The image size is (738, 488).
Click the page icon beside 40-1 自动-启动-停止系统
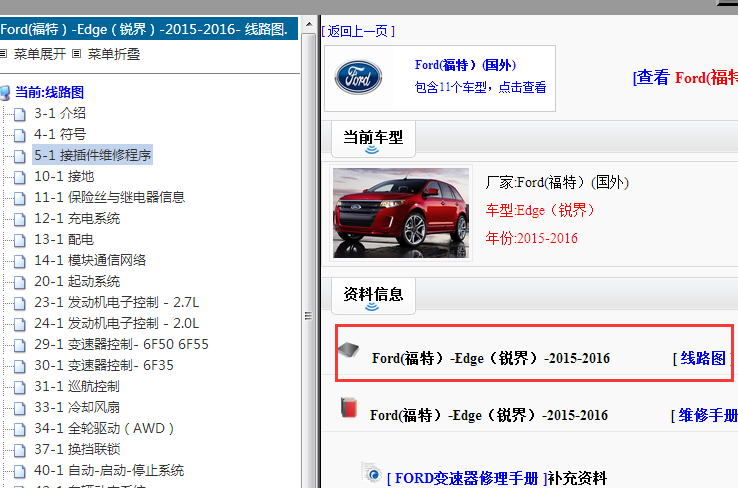click(x=19, y=472)
